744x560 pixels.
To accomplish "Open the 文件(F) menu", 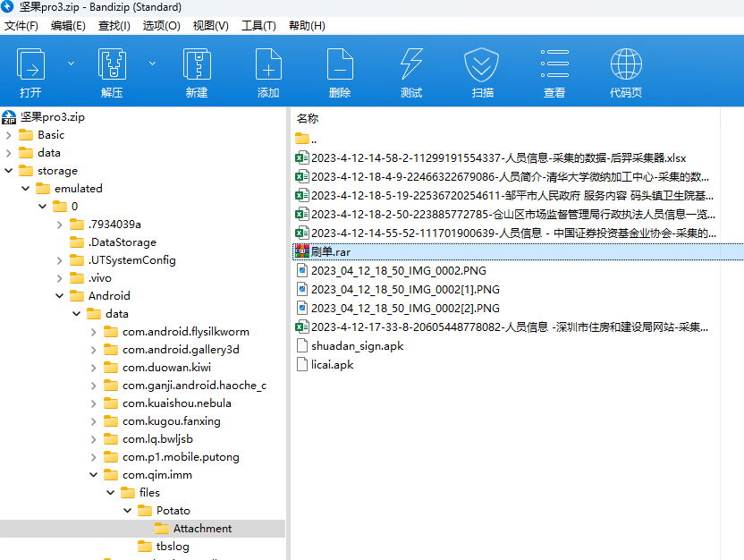I will (x=21, y=26).
